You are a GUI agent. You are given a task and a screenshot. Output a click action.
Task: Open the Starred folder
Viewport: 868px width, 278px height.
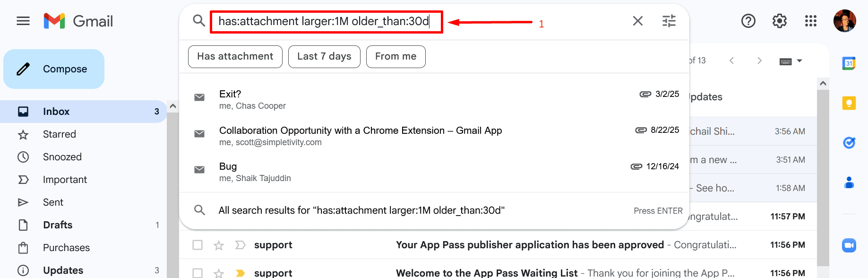click(60, 134)
